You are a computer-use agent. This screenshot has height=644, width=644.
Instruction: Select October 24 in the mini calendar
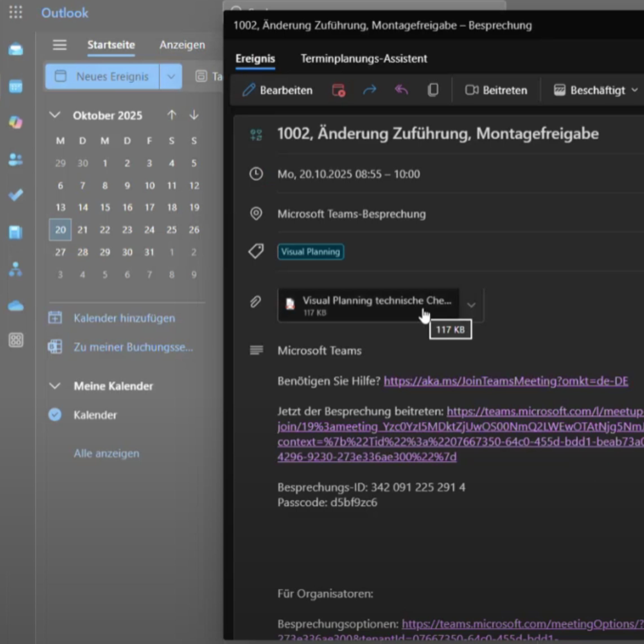(149, 230)
